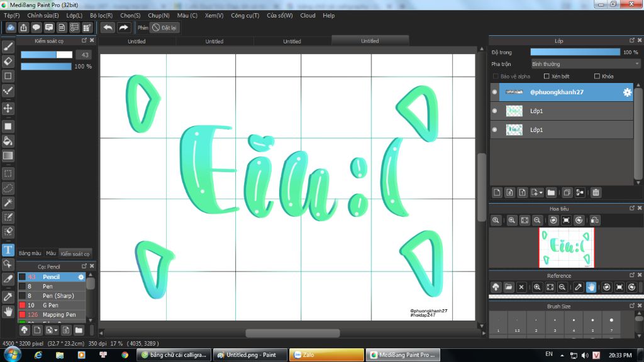Select the Bucket fill tool
This screenshot has height=362, width=644.
coord(8,141)
